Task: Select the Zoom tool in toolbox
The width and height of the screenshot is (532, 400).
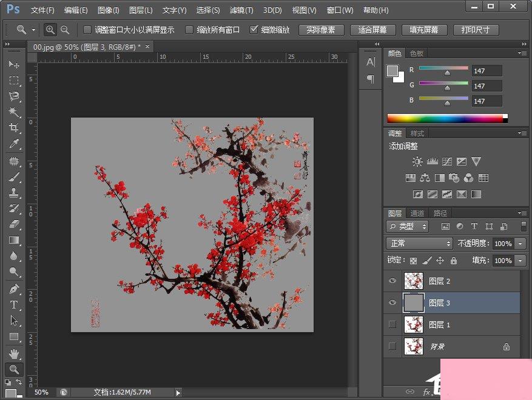Action: pyautogui.click(x=14, y=369)
